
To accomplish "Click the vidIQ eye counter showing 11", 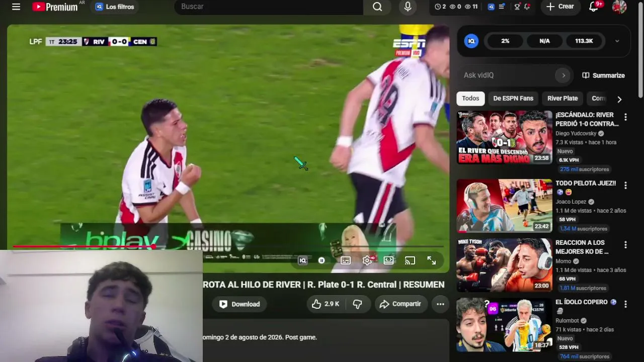I will click(471, 7).
